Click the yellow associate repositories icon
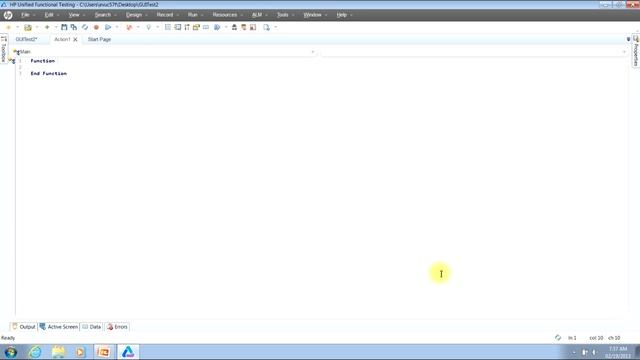This screenshot has width=640, height=360. tap(196, 27)
